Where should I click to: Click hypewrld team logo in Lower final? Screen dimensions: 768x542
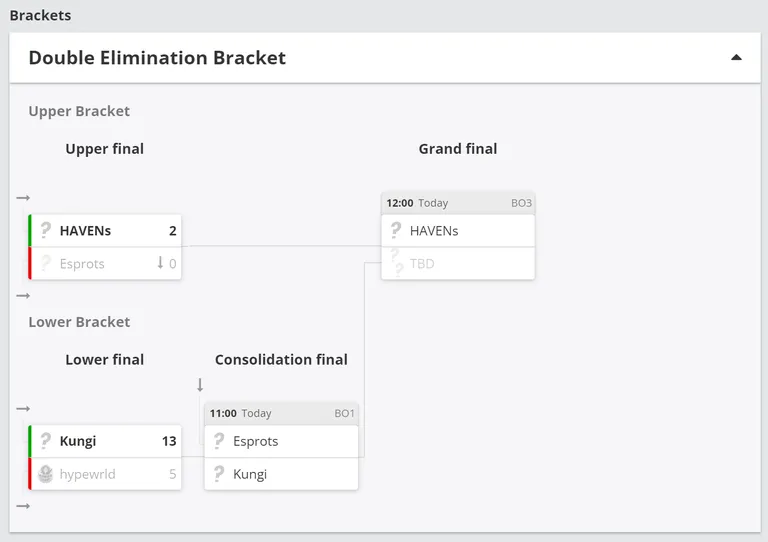46,473
